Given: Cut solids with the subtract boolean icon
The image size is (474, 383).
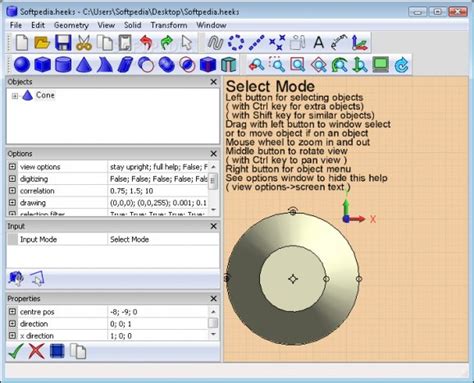Looking at the screenshot, I should (146, 64).
